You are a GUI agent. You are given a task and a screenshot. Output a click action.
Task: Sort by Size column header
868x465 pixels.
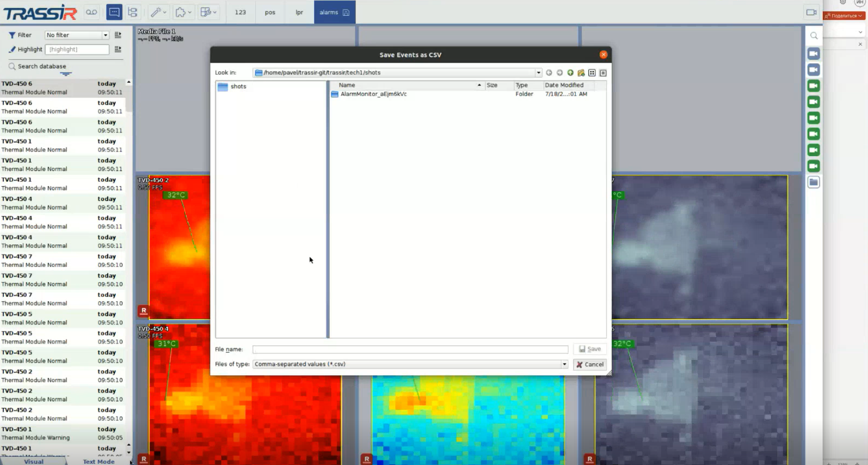point(498,85)
